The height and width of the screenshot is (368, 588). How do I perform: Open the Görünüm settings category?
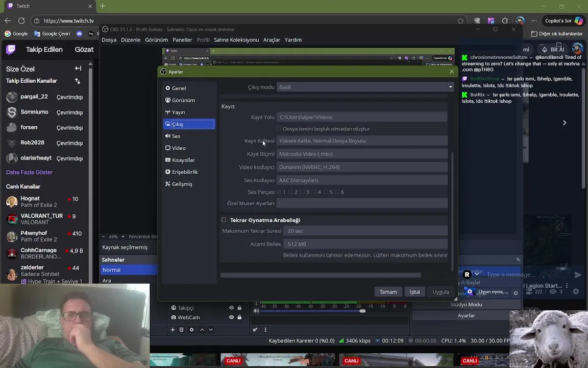pos(189,100)
